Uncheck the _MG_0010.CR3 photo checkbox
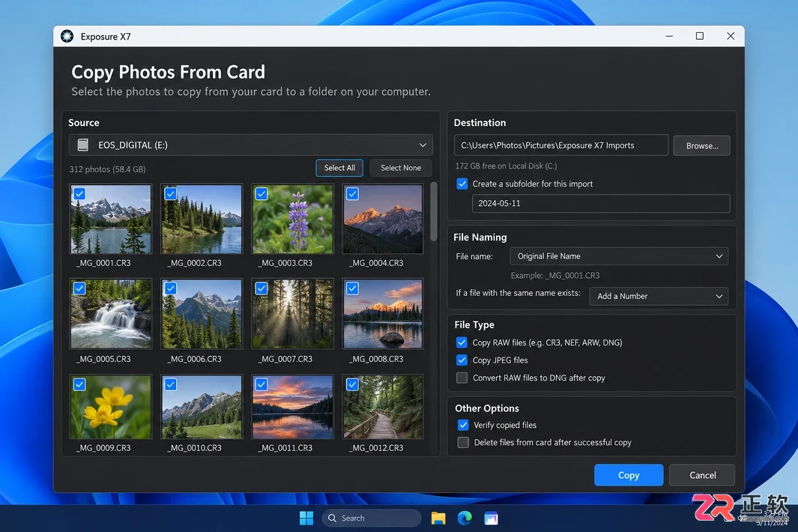 coord(171,384)
